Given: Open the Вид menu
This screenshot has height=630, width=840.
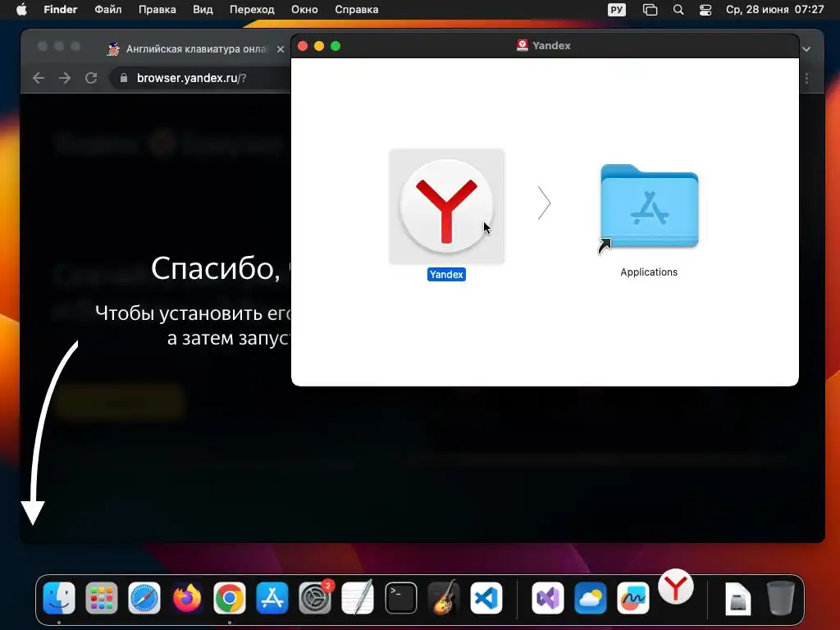Looking at the screenshot, I should [203, 10].
